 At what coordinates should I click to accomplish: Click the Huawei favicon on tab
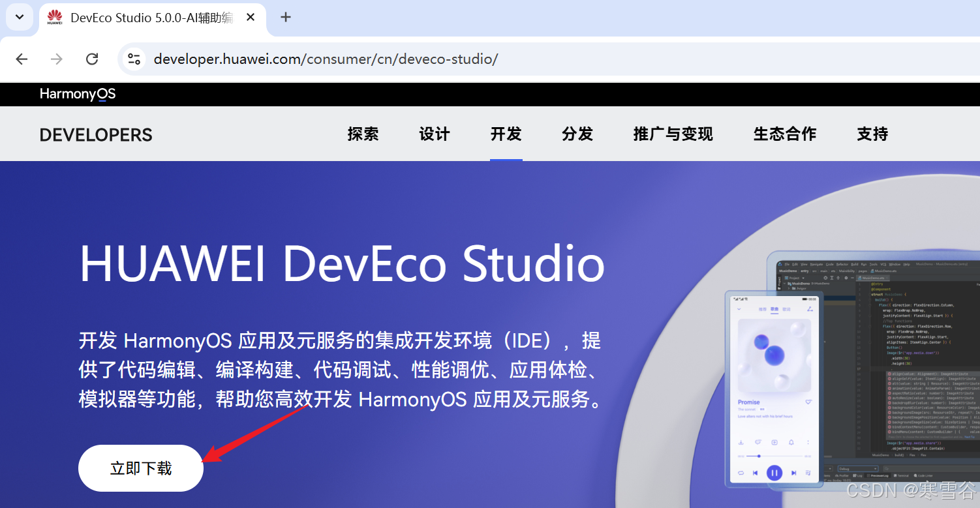click(x=55, y=18)
